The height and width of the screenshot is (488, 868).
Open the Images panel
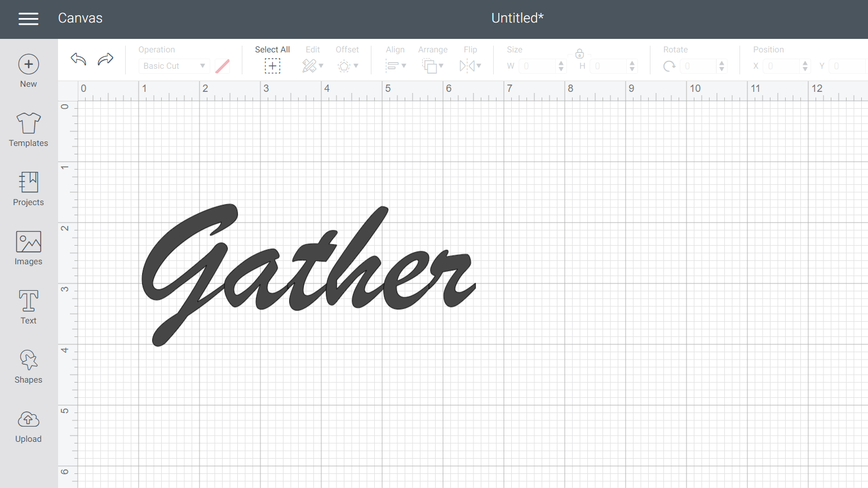coord(28,249)
